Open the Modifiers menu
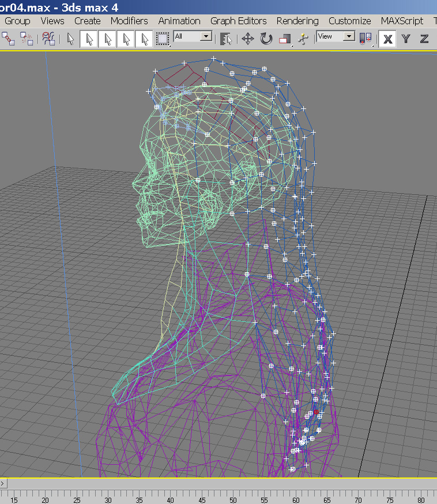Screen dimensions: 437x504 point(129,21)
